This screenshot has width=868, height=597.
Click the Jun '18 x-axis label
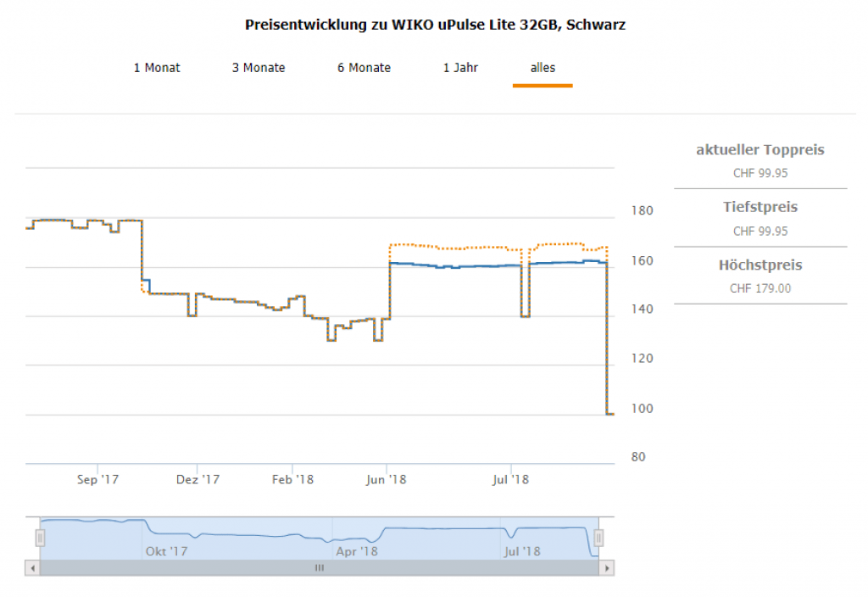[x=387, y=480]
